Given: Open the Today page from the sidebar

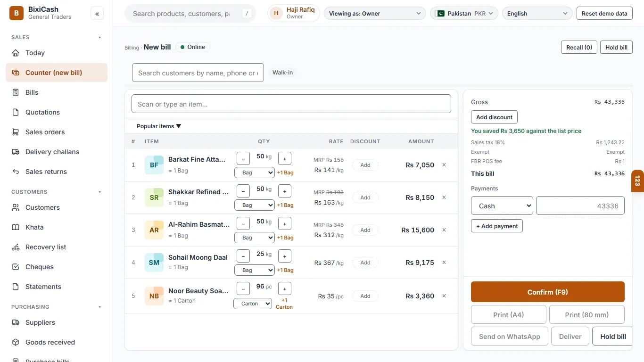Looking at the screenshot, I should pos(57,53).
